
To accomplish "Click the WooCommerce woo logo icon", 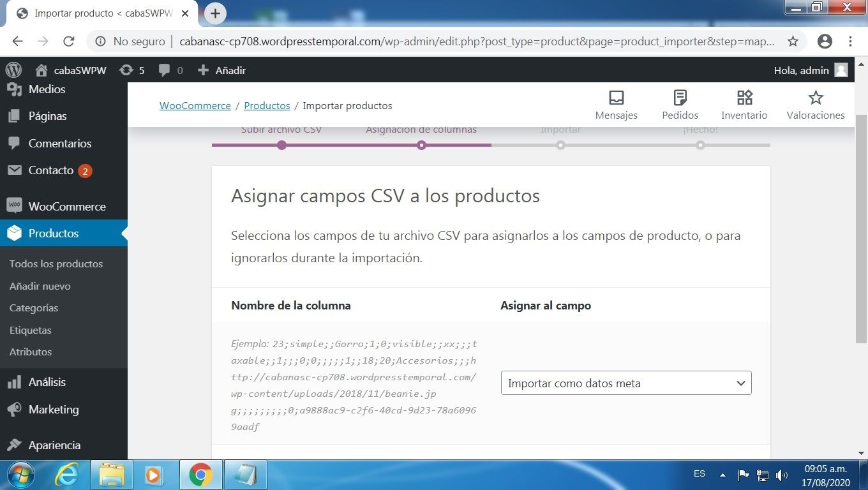I will [x=14, y=205].
